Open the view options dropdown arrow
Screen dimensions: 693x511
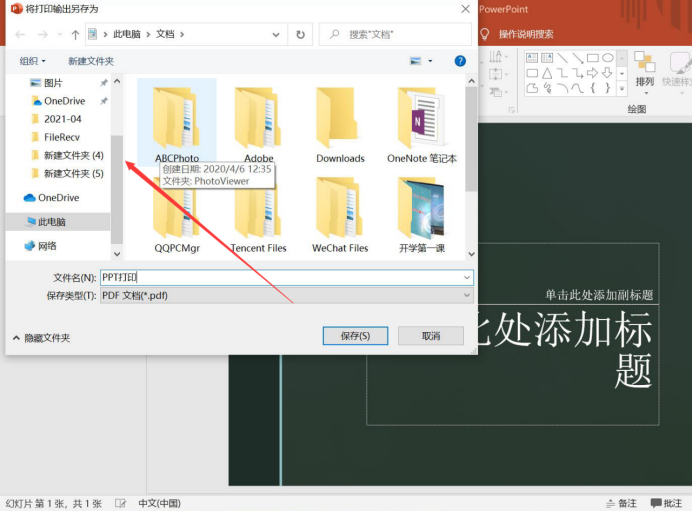[430, 61]
